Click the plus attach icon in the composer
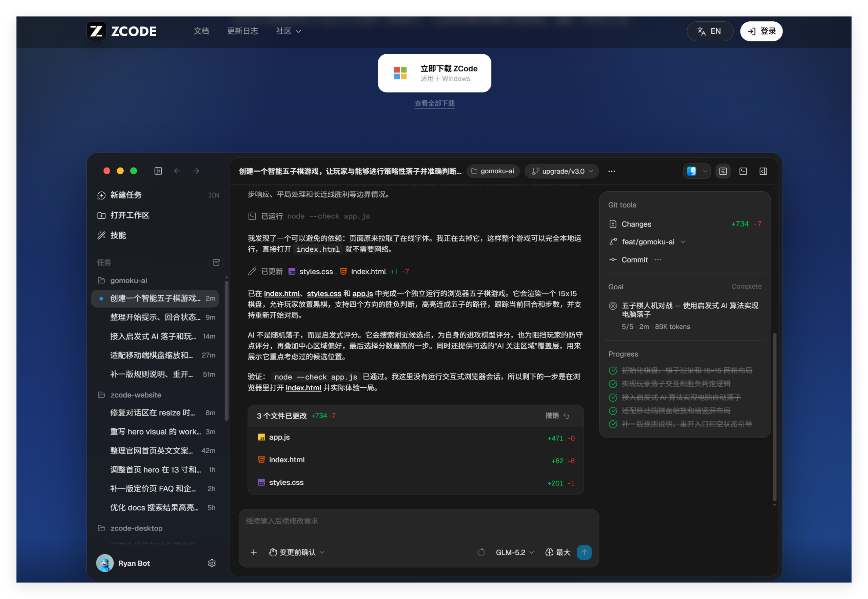 pyautogui.click(x=254, y=552)
